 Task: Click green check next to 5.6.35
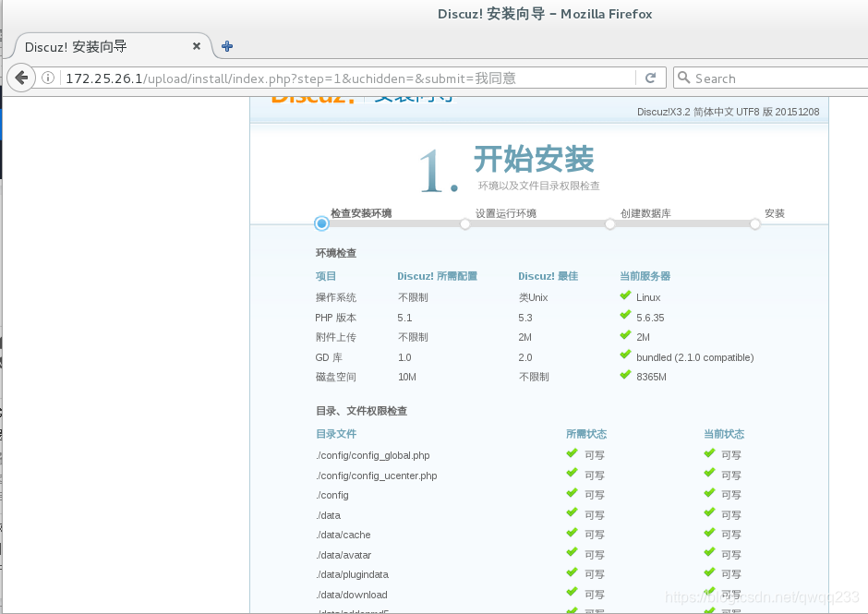625,316
